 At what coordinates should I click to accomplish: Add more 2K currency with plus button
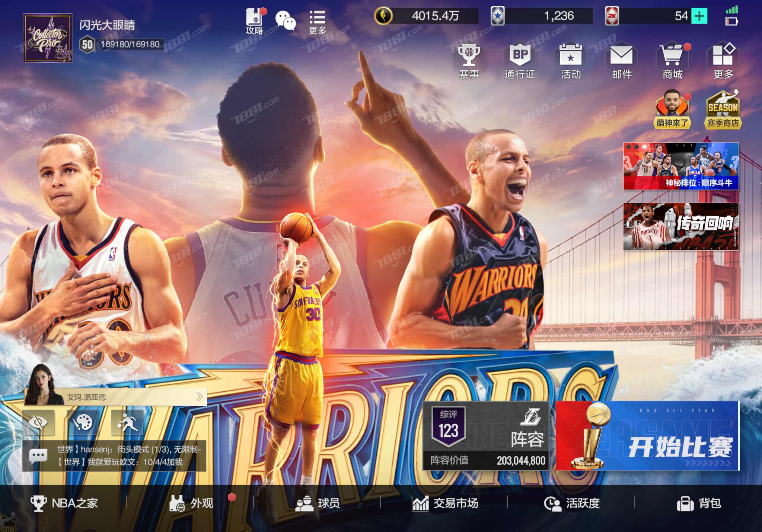tap(699, 16)
